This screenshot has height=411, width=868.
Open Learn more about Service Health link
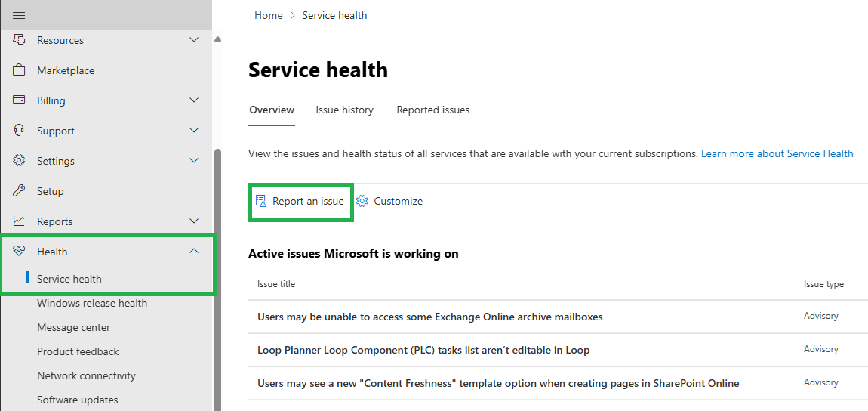coord(777,153)
